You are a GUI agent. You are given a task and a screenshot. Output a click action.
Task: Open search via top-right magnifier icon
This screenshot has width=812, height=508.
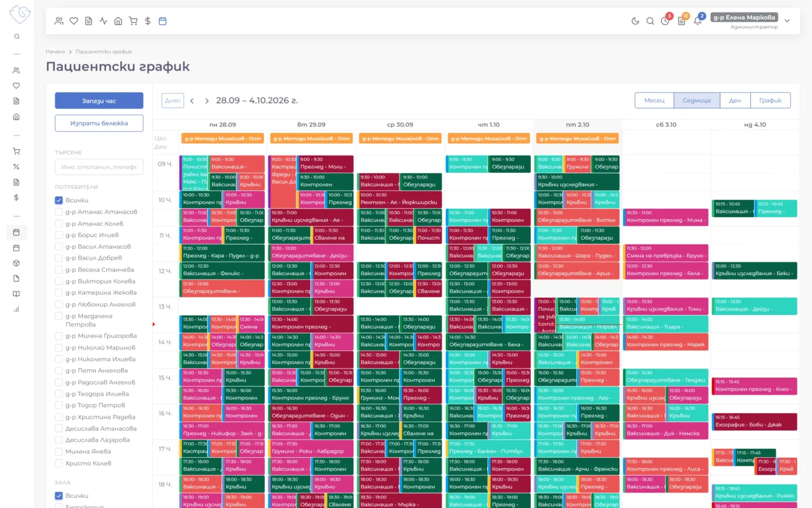coord(650,21)
